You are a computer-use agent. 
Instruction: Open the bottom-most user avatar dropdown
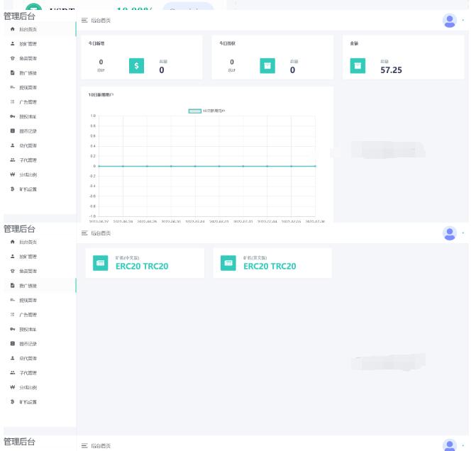[450, 445]
